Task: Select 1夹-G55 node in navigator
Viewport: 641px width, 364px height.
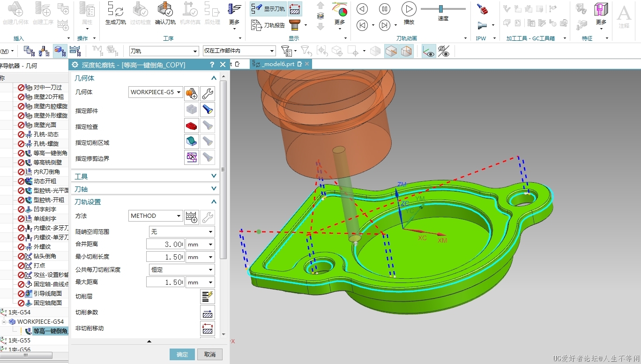Action: click(19, 341)
